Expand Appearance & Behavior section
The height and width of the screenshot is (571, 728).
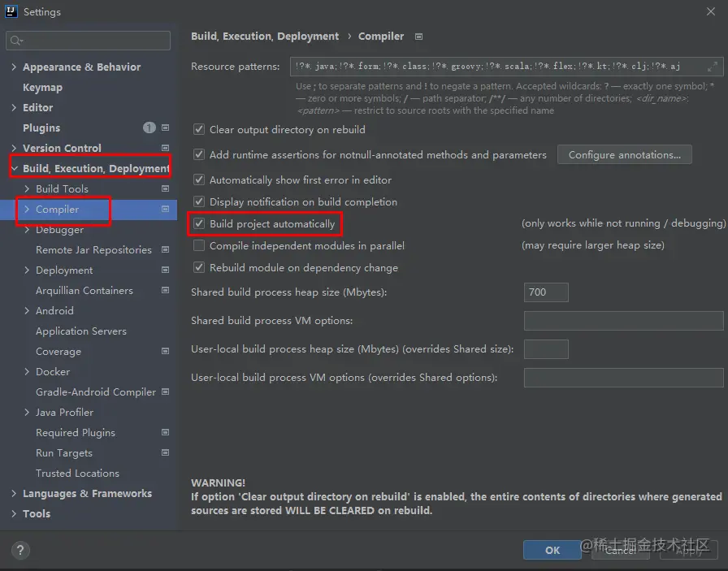[x=14, y=67]
